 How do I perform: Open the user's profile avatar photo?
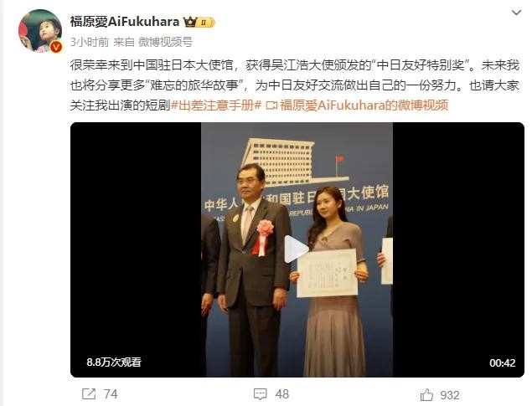pyautogui.click(x=40, y=31)
